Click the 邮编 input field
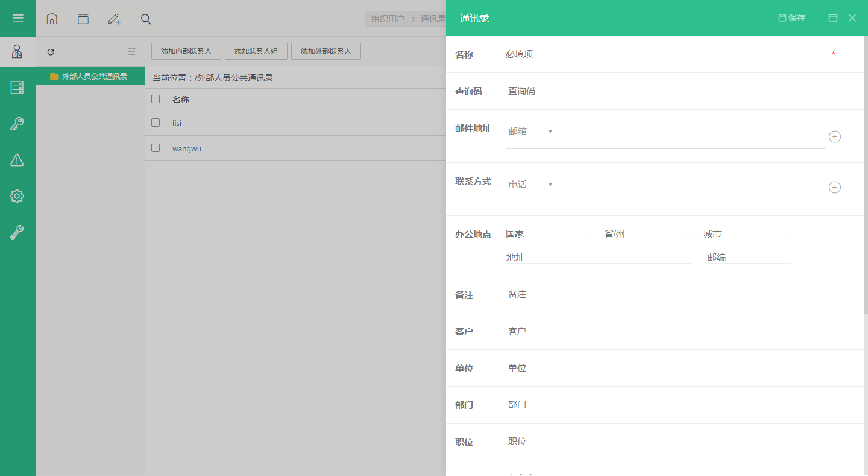This screenshot has width=868, height=476. point(749,257)
